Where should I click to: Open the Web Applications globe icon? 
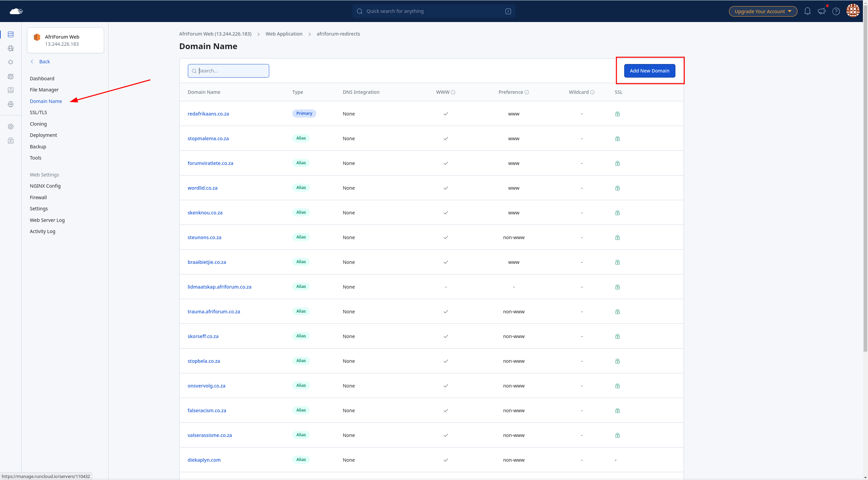pos(11,48)
